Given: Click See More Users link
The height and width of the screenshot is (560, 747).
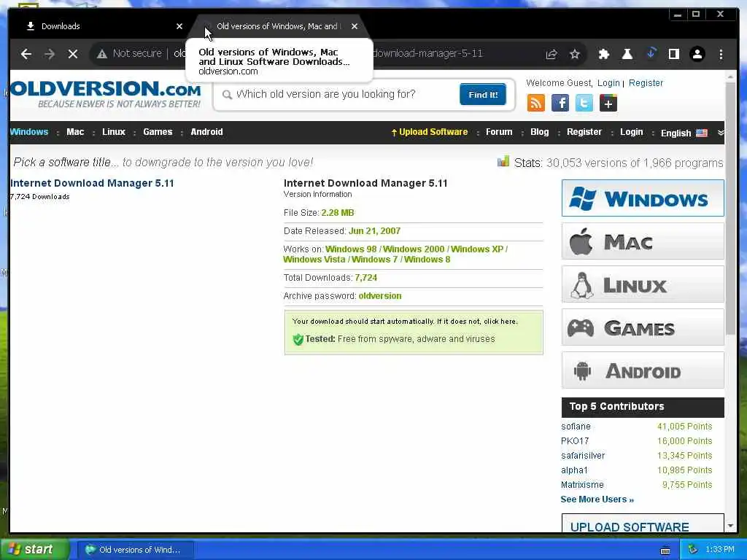Looking at the screenshot, I should [x=597, y=499].
